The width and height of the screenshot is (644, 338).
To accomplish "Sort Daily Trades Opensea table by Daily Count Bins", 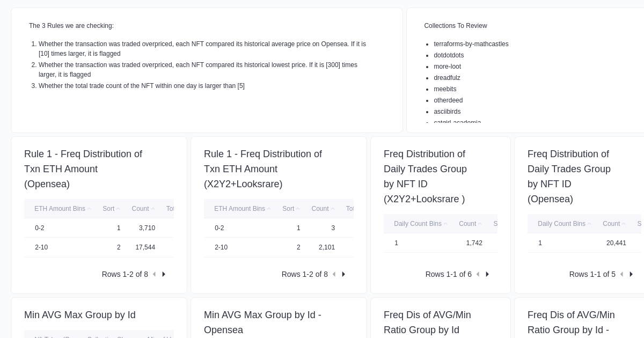I will [561, 224].
